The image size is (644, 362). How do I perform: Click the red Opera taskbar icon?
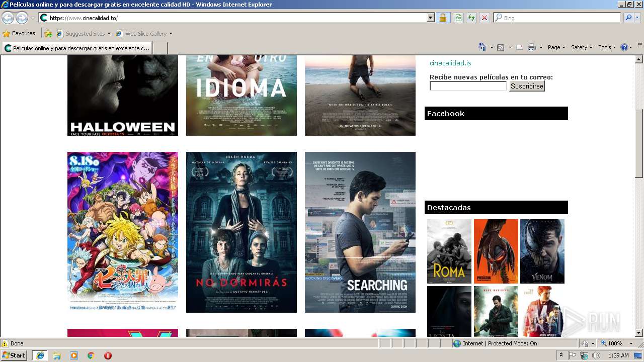tap(108, 355)
